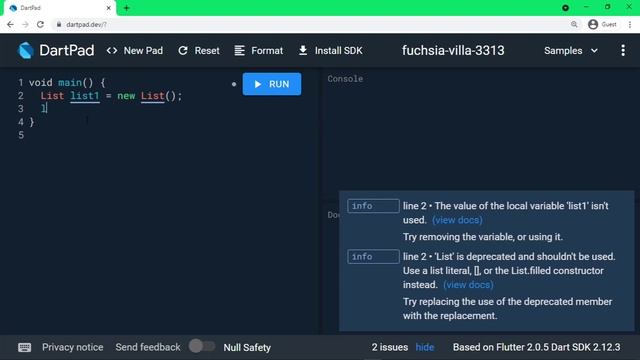Open the Privacy notice link

pyautogui.click(x=73, y=347)
